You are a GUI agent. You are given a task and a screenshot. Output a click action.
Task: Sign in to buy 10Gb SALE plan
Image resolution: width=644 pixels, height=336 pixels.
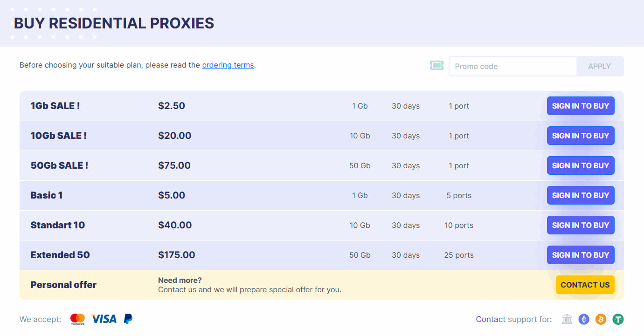tap(580, 136)
